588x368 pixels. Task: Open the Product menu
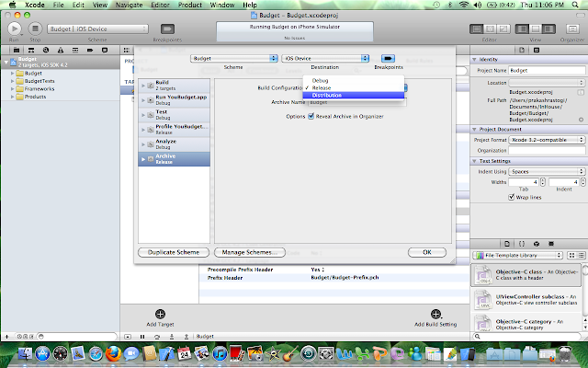(x=190, y=5)
